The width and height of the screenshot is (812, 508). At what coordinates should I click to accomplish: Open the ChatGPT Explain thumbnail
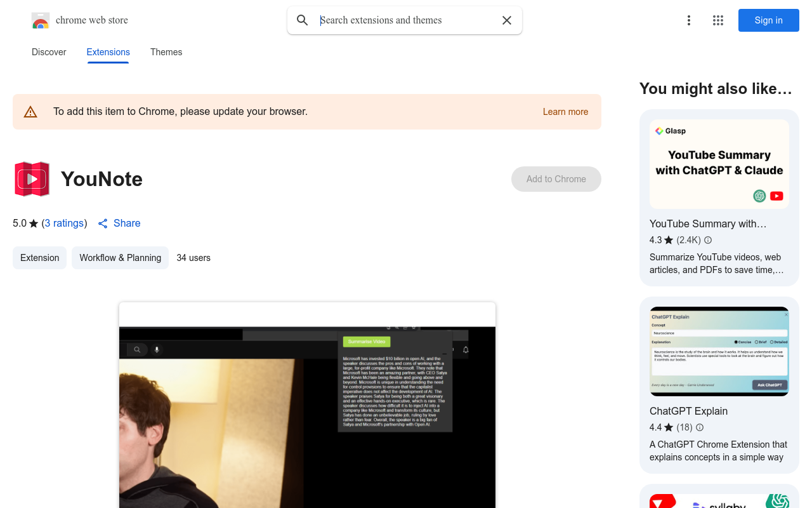[x=719, y=351]
